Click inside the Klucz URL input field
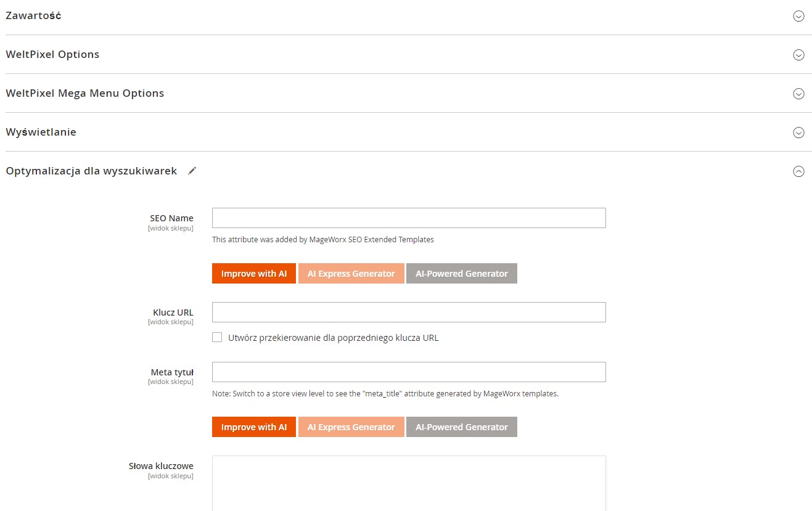Viewport: 812px width, 511px height. click(408, 312)
